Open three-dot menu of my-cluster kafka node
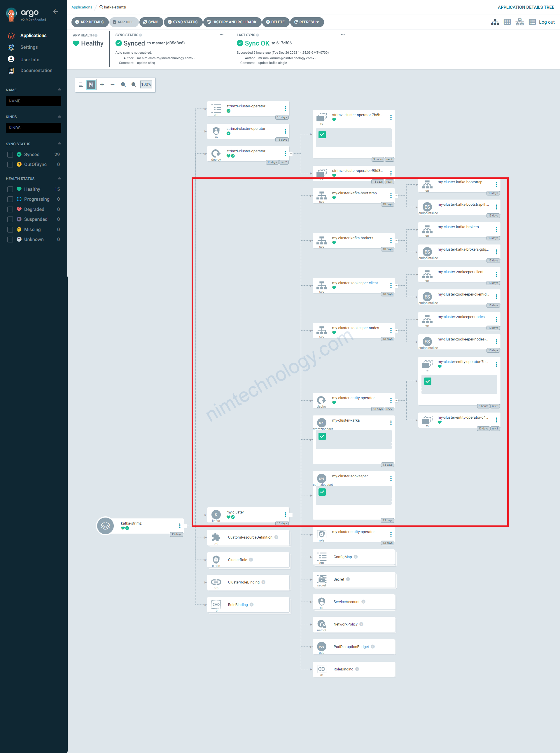The width and height of the screenshot is (560, 753). (x=285, y=515)
